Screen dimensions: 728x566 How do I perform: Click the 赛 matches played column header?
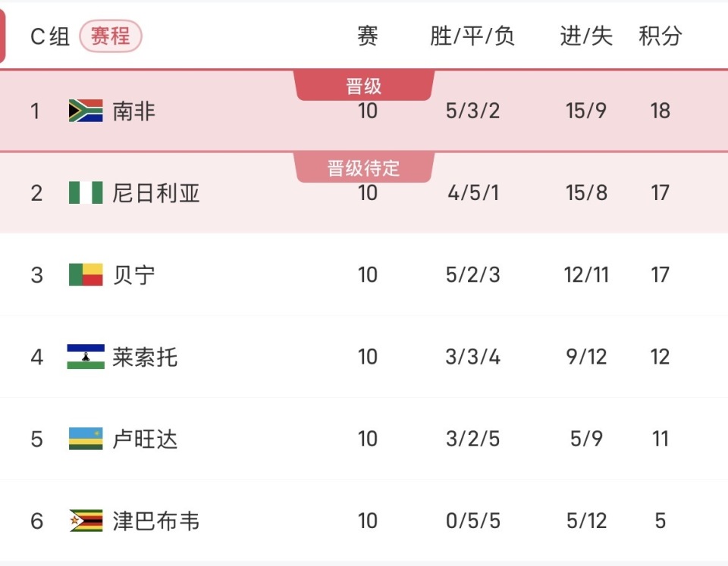[x=368, y=36]
